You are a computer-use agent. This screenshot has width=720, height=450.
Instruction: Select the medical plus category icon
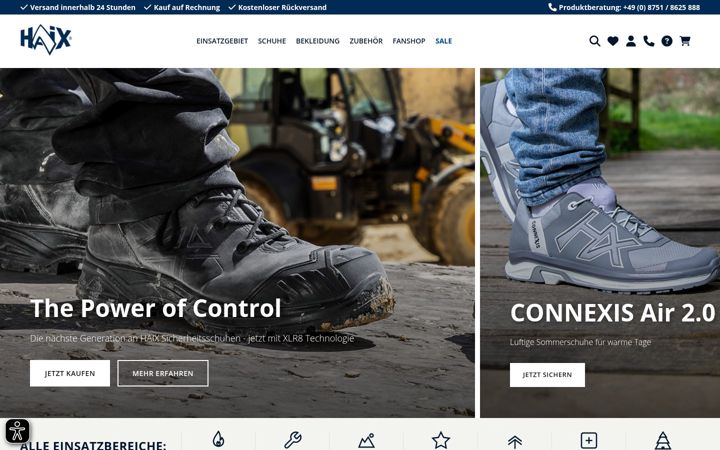point(589,440)
